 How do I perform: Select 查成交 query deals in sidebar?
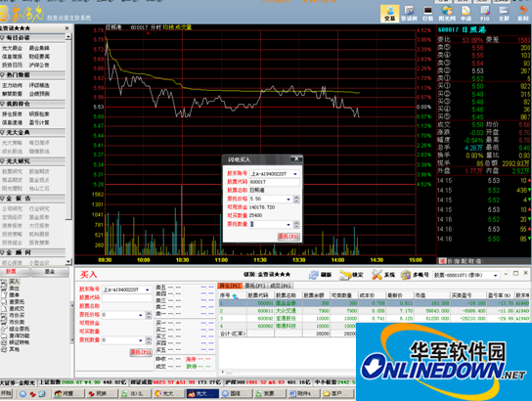coord(17,309)
